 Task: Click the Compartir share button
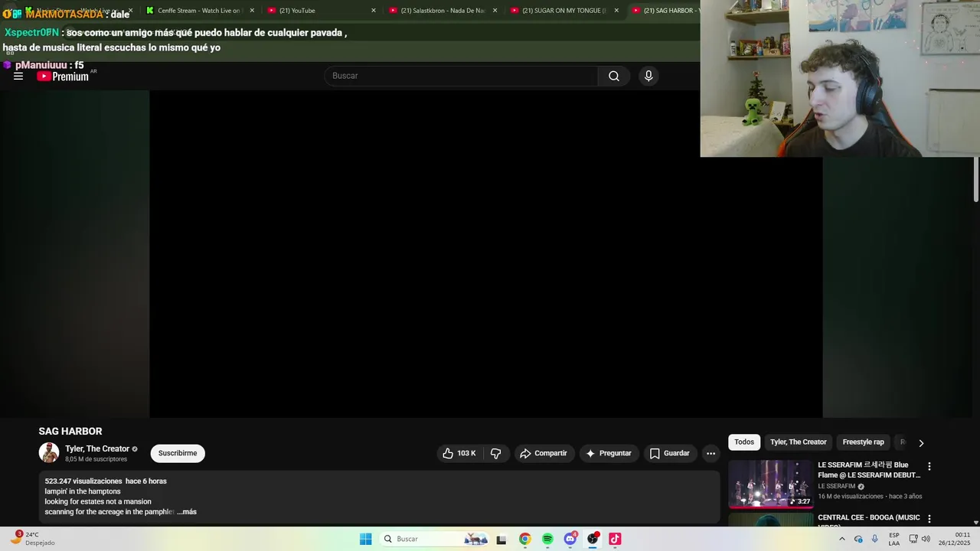544,453
